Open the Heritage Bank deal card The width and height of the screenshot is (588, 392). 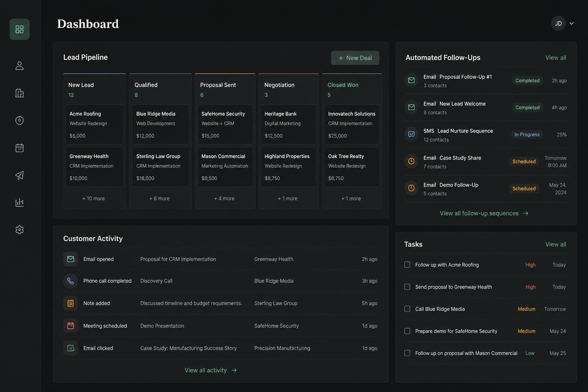[x=289, y=124]
